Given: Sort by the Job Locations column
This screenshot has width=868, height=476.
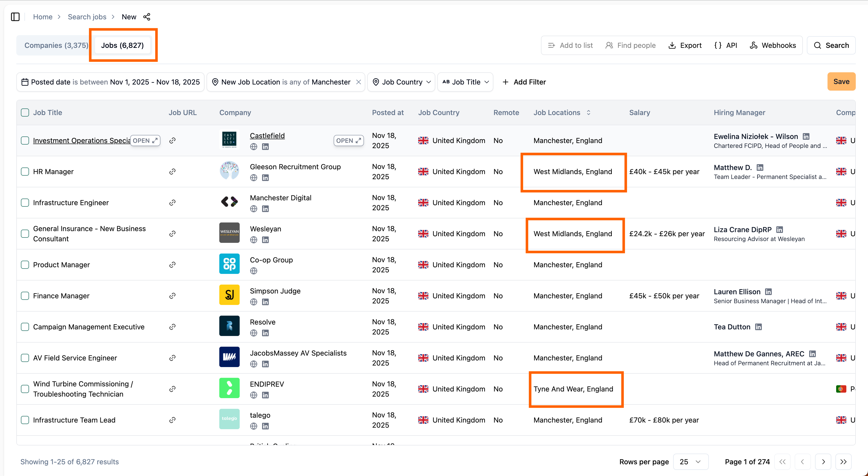Looking at the screenshot, I should (x=588, y=113).
